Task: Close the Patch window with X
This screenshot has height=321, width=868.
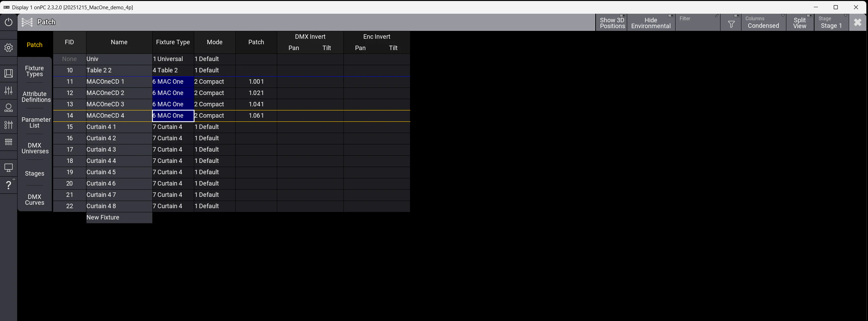Action: click(x=857, y=23)
